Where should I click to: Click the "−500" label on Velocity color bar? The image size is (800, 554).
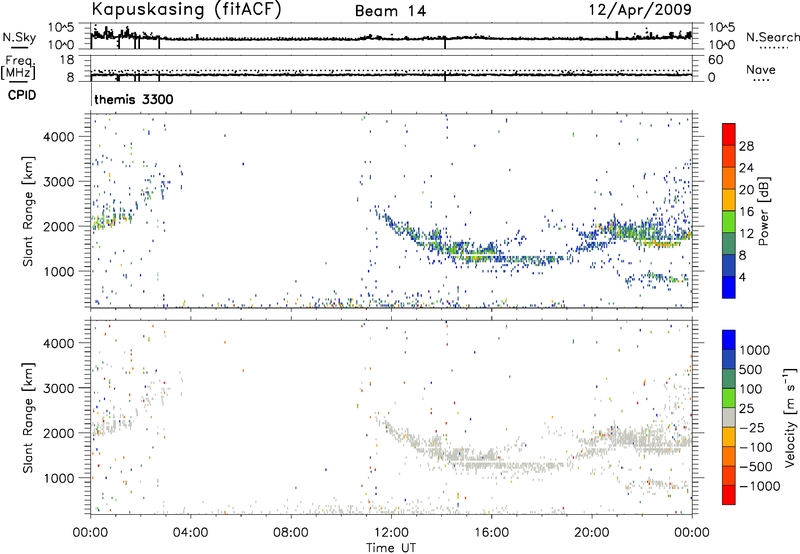click(756, 467)
